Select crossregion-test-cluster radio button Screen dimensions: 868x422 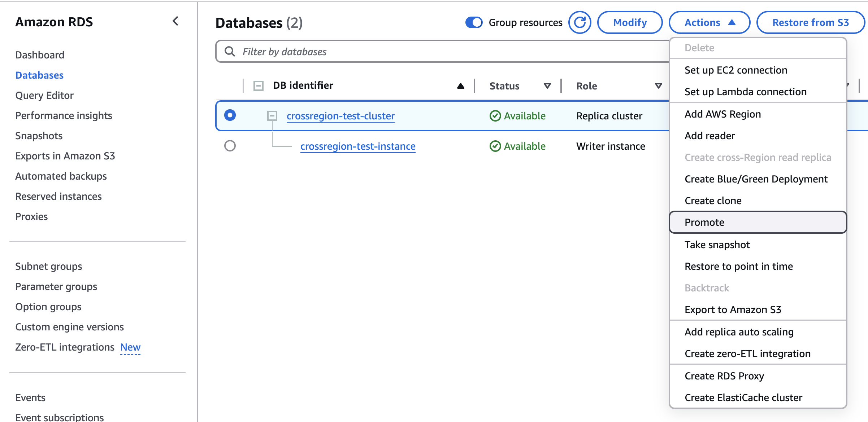point(230,115)
